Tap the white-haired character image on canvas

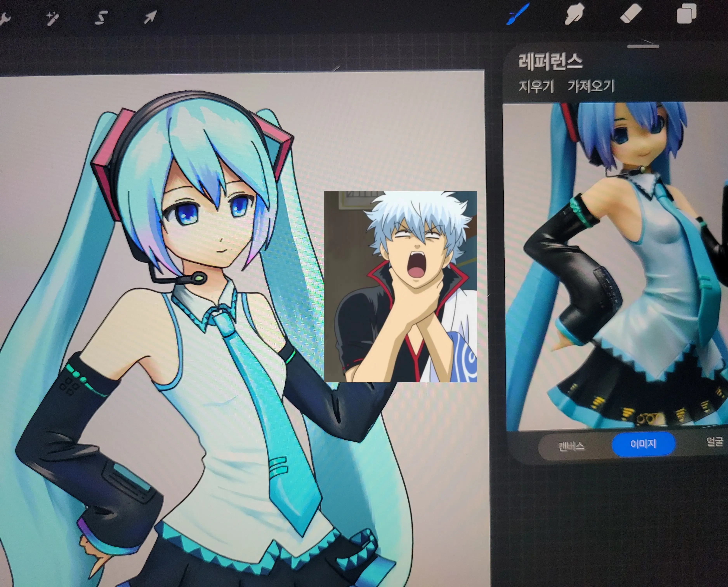pyautogui.click(x=400, y=287)
